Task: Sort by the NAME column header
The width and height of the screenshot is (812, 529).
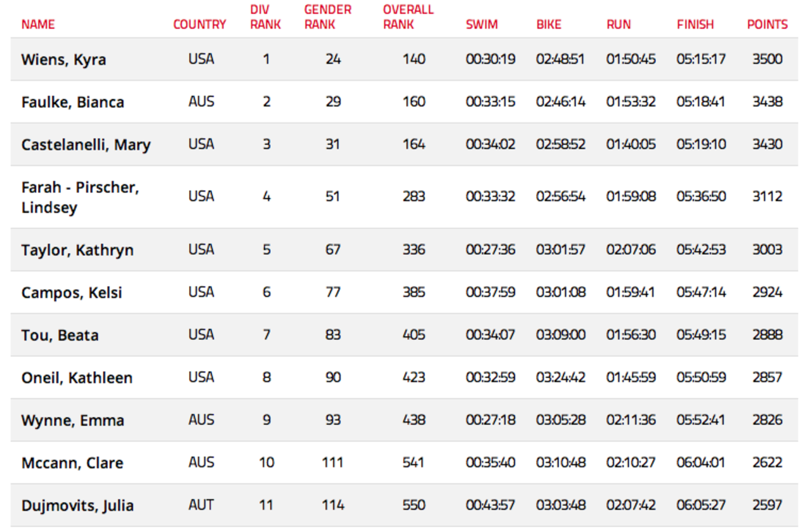Action: 38,25
